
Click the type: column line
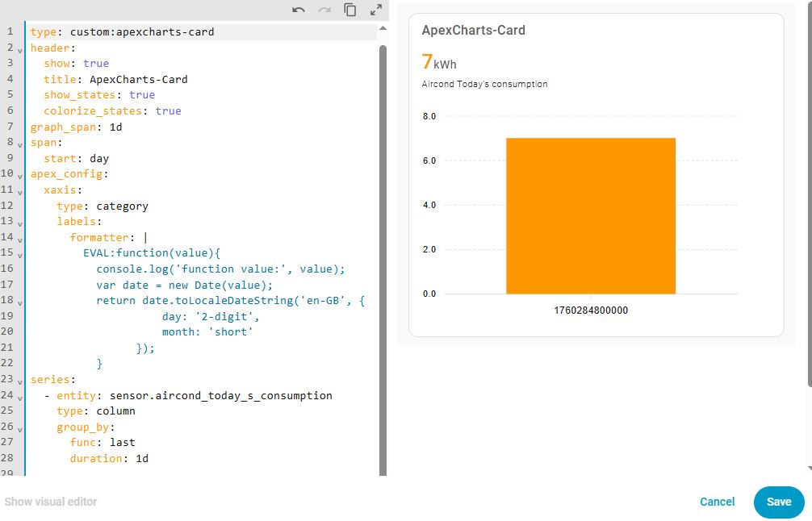[x=96, y=411]
